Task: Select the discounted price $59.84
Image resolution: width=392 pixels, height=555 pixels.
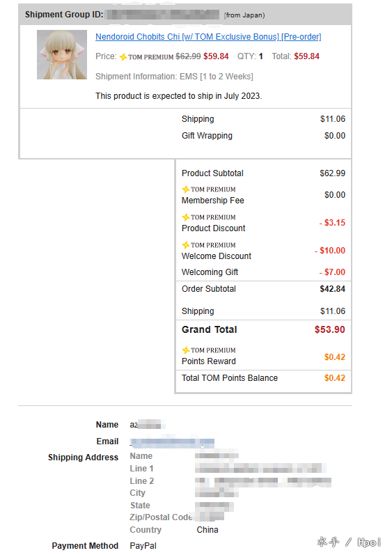Action: click(x=216, y=56)
